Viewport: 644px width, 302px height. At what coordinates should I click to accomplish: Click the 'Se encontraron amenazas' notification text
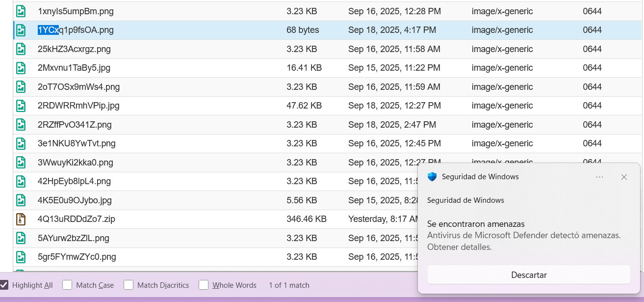click(476, 224)
